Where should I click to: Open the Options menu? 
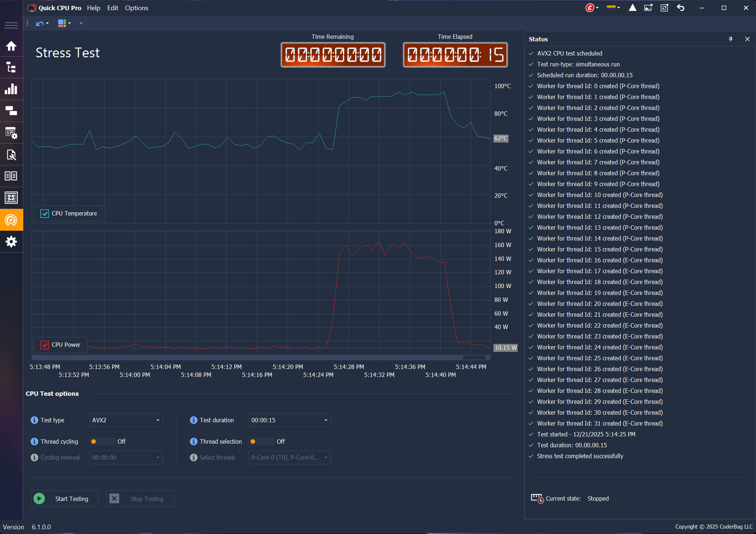[x=136, y=8]
